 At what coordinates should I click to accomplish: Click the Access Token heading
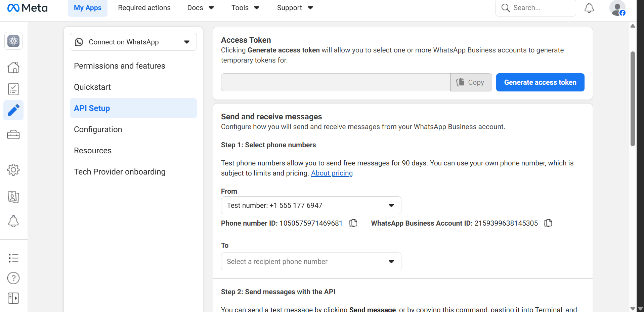tap(246, 40)
